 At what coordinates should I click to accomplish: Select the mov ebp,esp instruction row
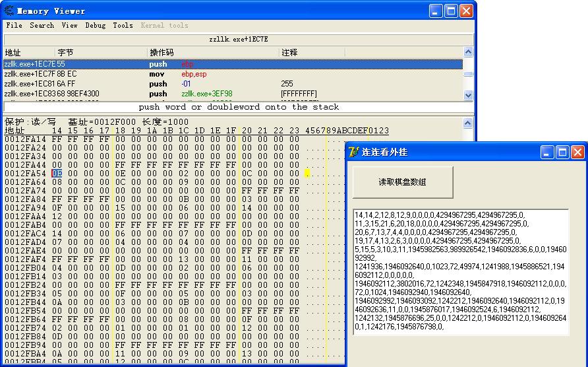tap(233, 74)
